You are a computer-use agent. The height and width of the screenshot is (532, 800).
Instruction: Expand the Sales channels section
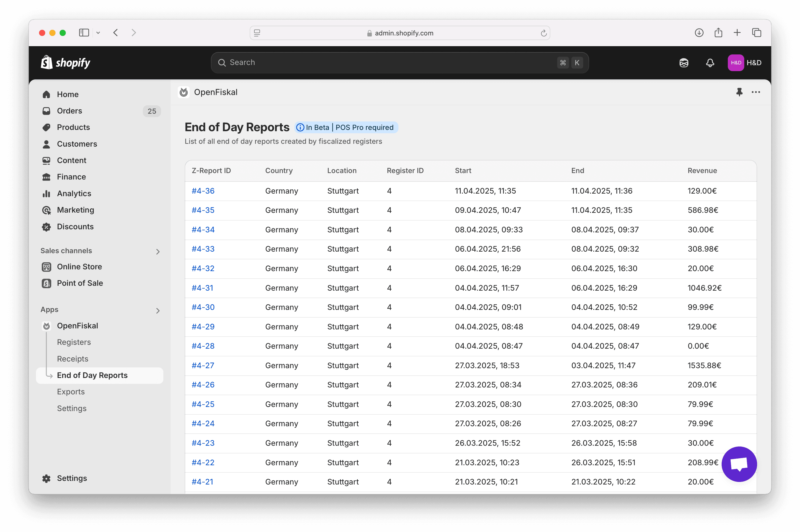[158, 251]
